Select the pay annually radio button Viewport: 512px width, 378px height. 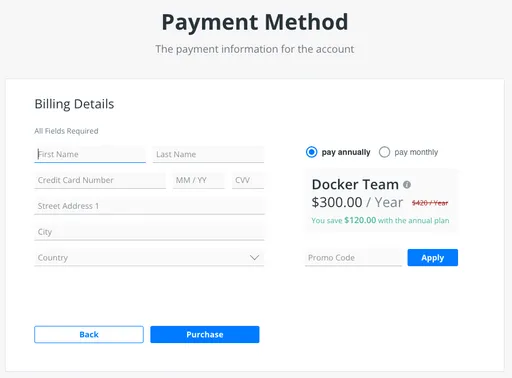point(311,152)
